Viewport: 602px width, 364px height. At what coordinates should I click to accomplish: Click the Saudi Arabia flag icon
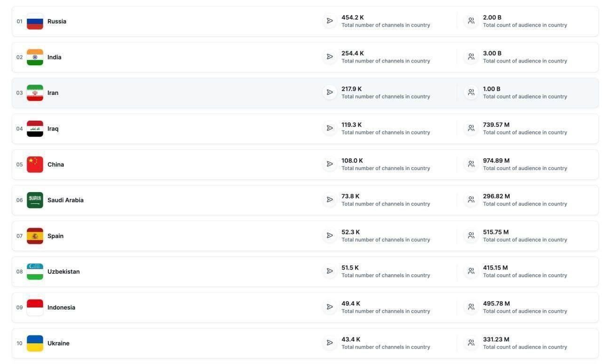pyautogui.click(x=35, y=200)
